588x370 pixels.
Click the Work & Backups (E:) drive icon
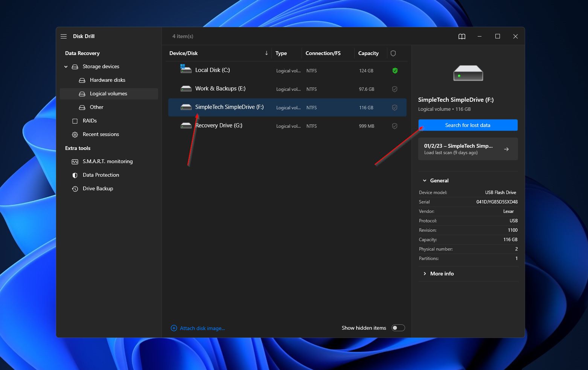(x=186, y=89)
